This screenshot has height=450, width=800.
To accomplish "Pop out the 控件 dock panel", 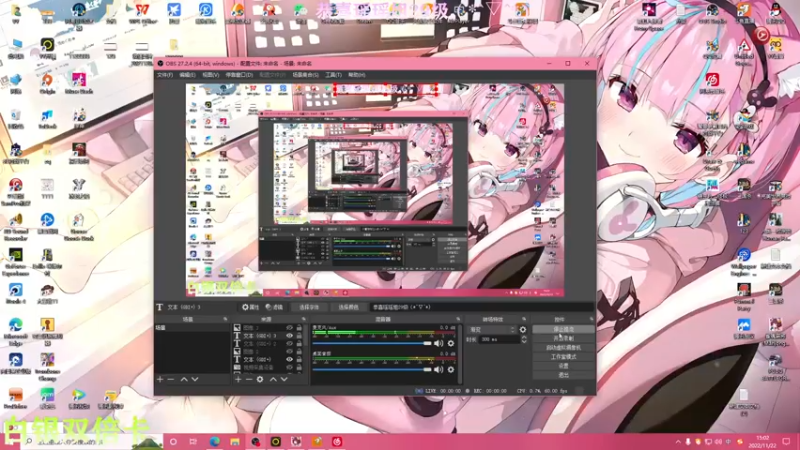I will (x=591, y=319).
